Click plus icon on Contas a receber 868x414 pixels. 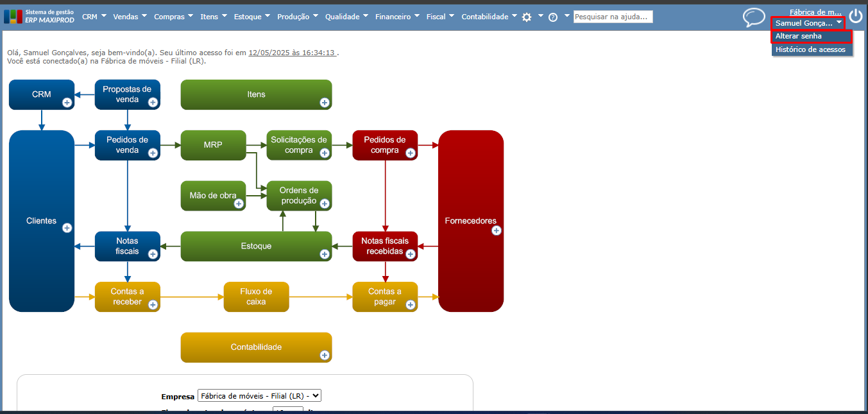pyautogui.click(x=153, y=305)
